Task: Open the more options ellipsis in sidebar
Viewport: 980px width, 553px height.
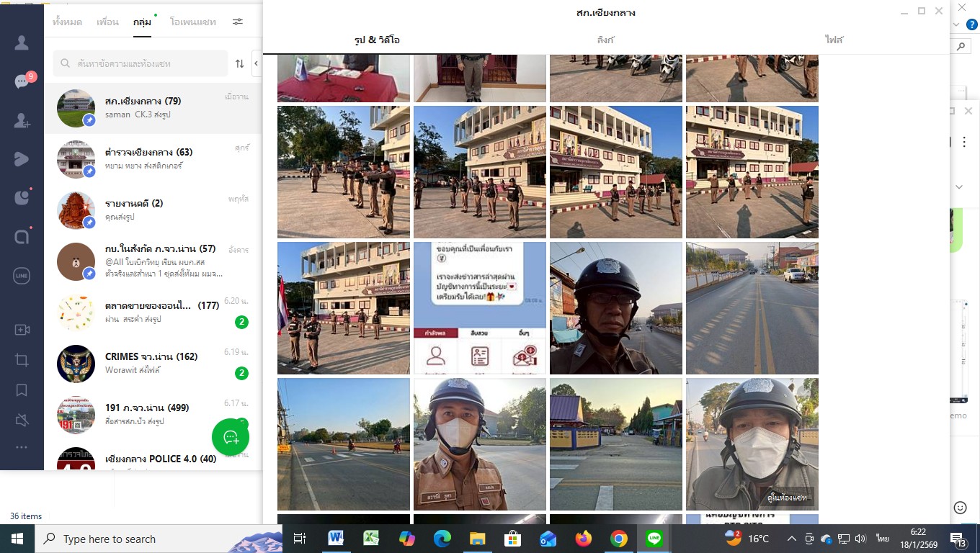Action: coord(22,448)
